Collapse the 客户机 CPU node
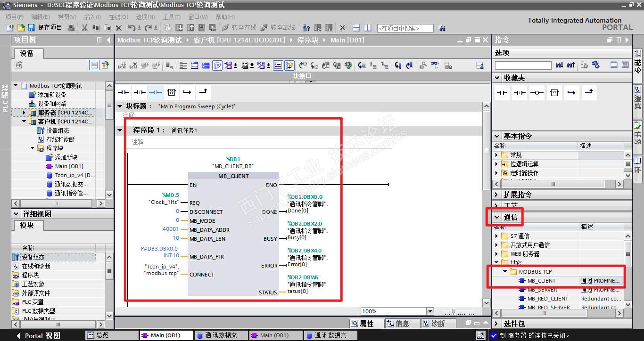 (x=25, y=122)
